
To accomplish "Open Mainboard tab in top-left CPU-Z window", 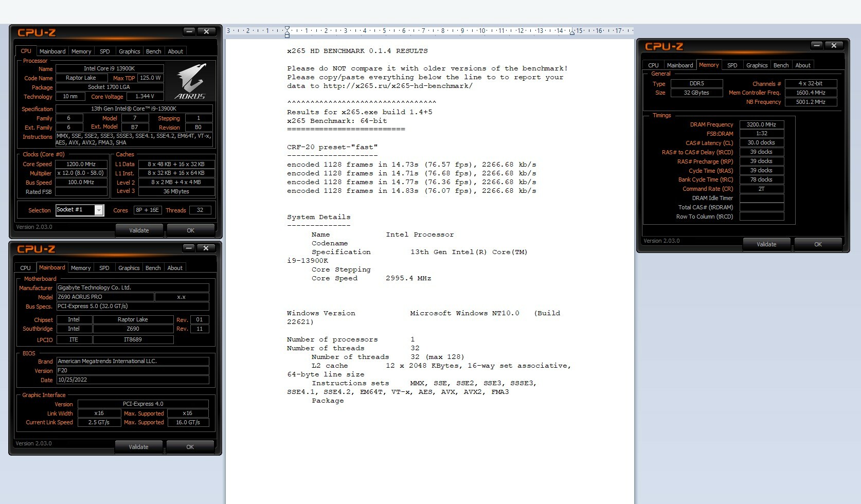I will (x=52, y=51).
